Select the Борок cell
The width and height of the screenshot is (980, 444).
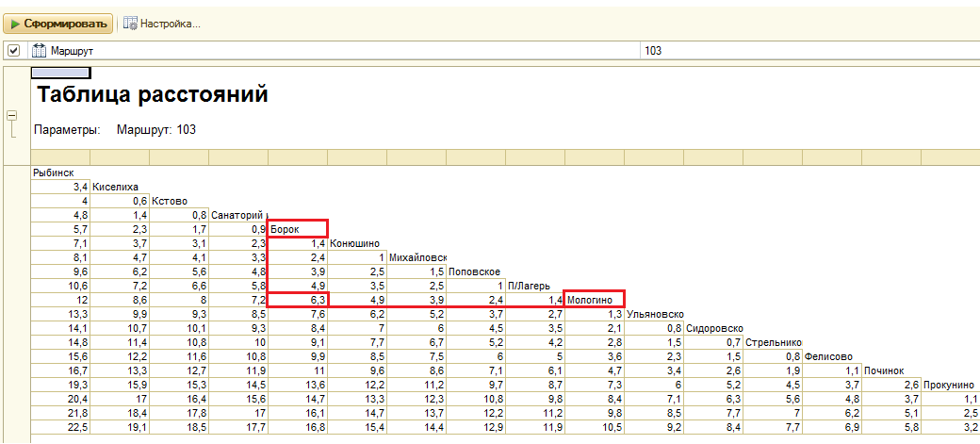tap(298, 229)
